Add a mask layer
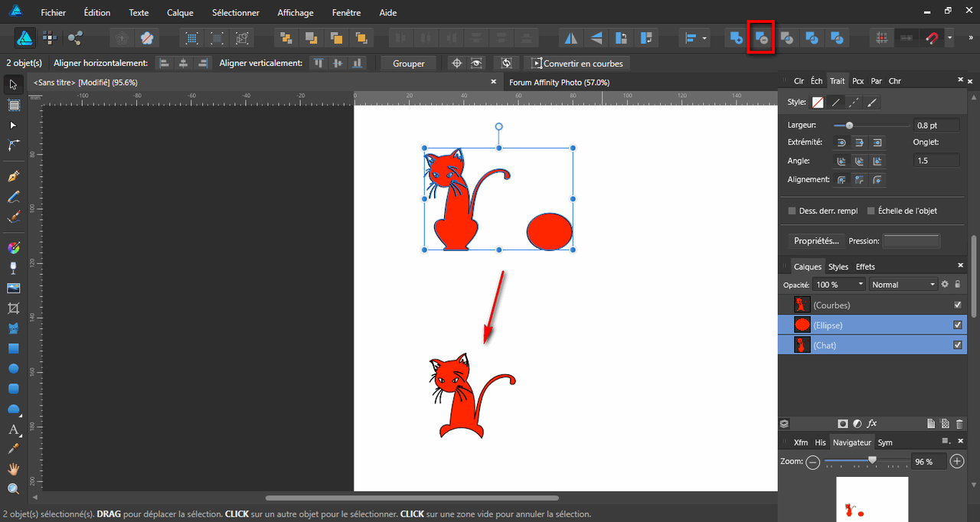Image resolution: width=980 pixels, height=522 pixels. coord(842,423)
